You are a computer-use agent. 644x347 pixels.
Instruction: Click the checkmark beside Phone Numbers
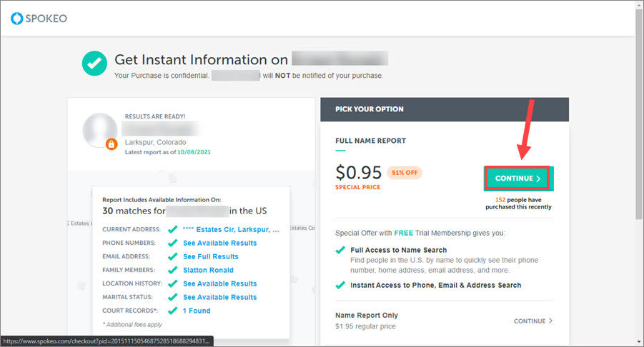(x=172, y=243)
